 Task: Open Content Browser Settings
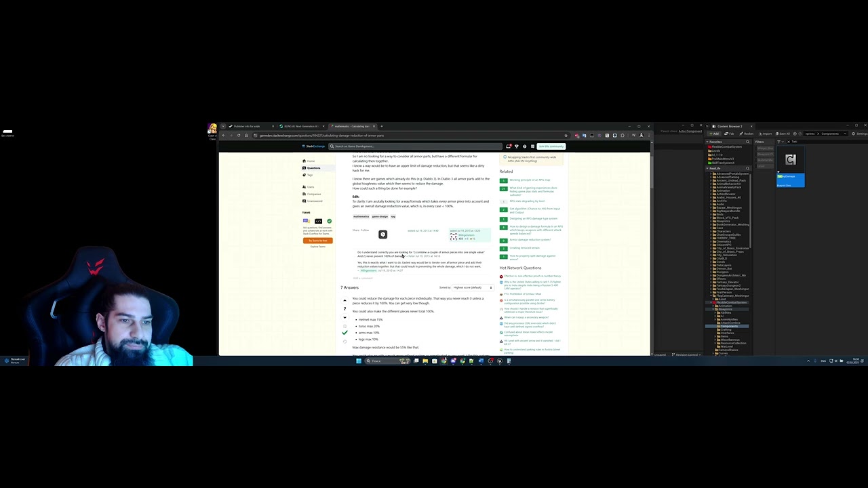click(x=861, y=134)
